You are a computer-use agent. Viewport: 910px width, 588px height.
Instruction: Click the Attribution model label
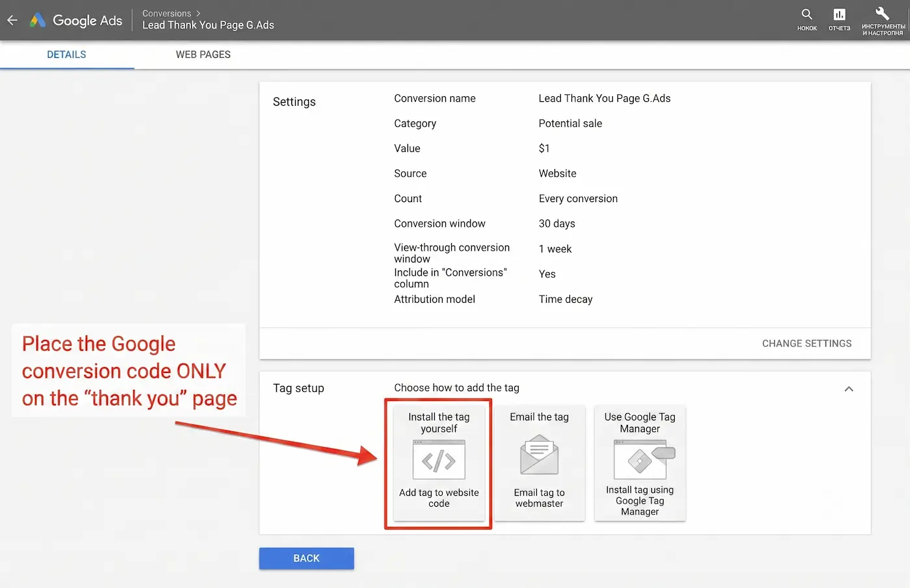(x=434, y=299)
